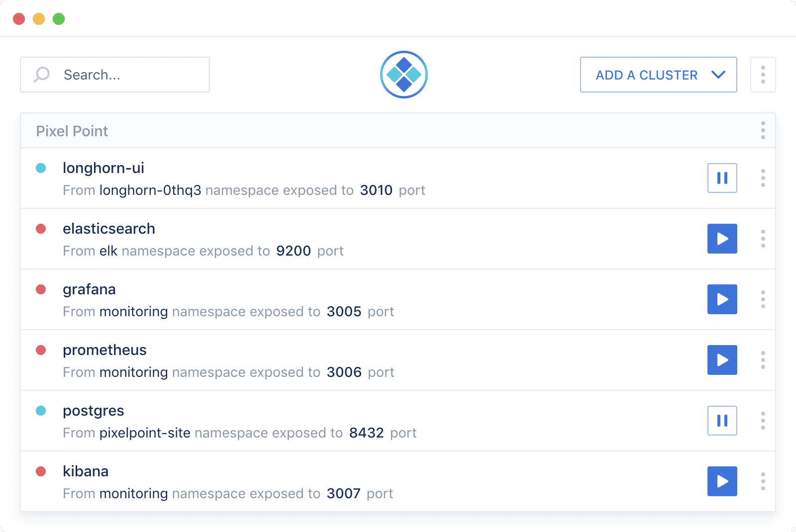The height and width of the screenshot is (532, 796).
Task: Open prometheus row options menu
Action: [763, 360]
